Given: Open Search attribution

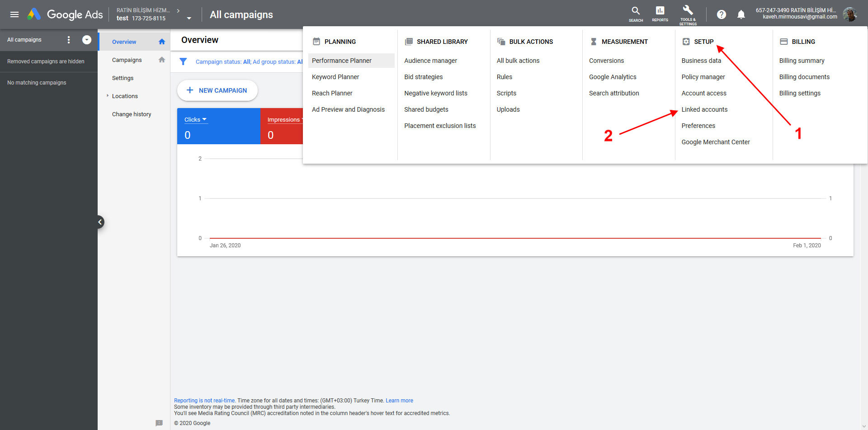Looking at the screenshot, I should coord(614,93).
